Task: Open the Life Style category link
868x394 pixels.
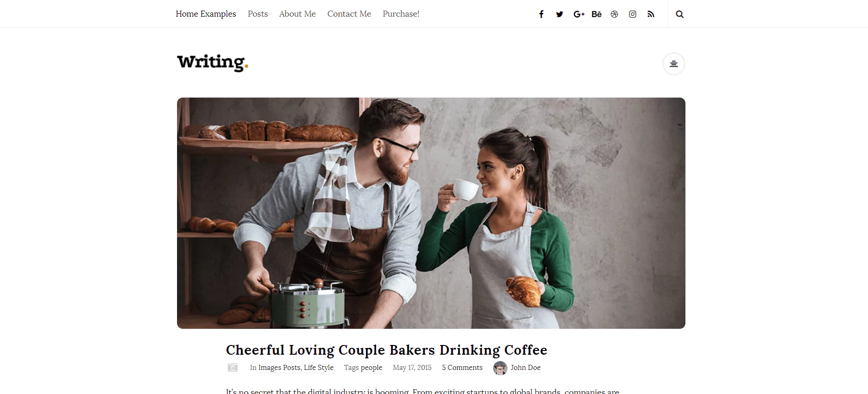Action: (318, 368)
